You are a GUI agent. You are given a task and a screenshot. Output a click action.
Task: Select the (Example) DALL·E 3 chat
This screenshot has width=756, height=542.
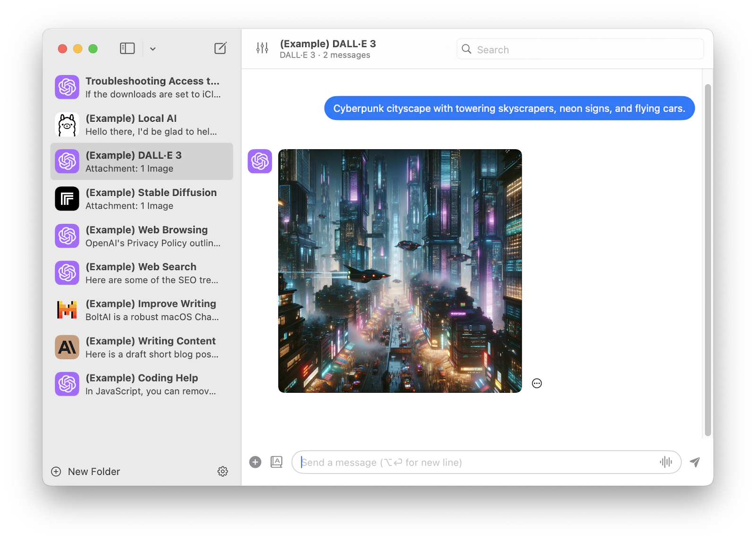click(142, 161)
